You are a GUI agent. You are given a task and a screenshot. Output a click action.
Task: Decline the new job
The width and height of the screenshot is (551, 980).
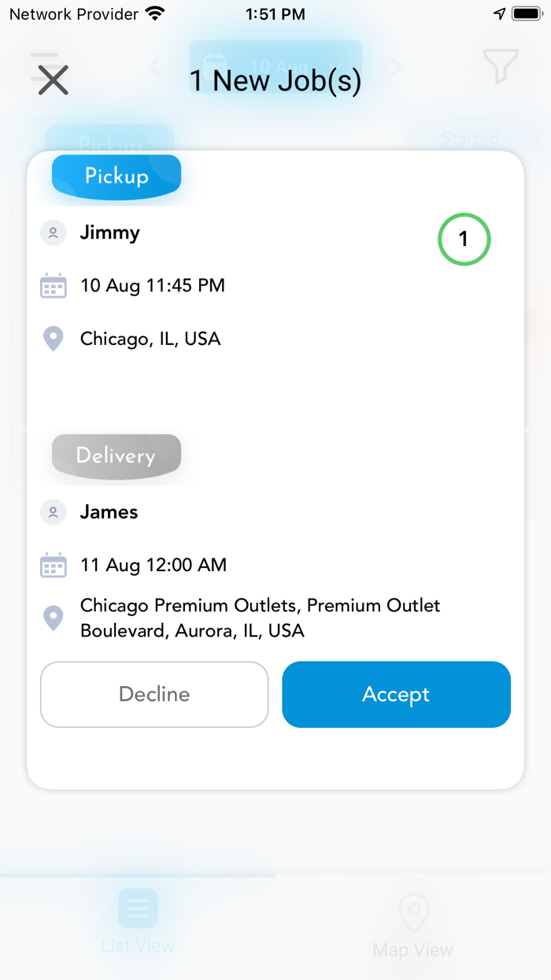point(154,694)
